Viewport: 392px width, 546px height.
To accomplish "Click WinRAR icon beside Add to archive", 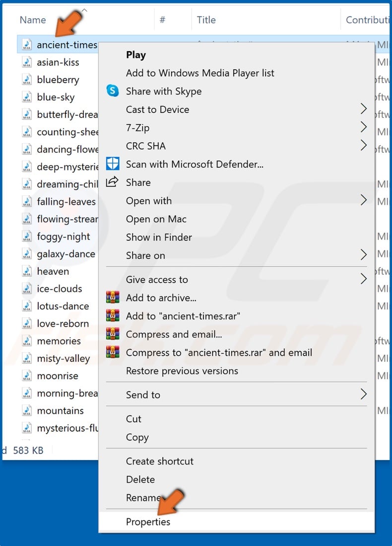I will point(112,298).
